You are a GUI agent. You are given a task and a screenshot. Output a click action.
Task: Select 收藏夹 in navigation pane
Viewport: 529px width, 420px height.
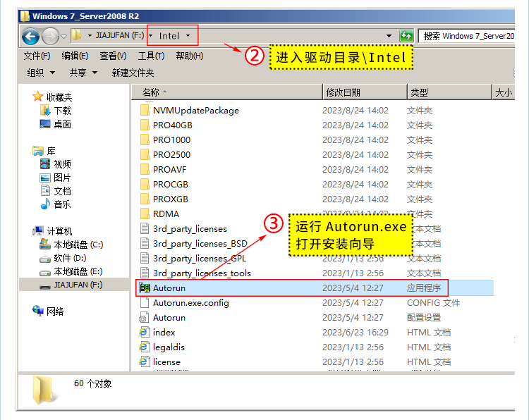pyautogui.click(x=59, y=97)
